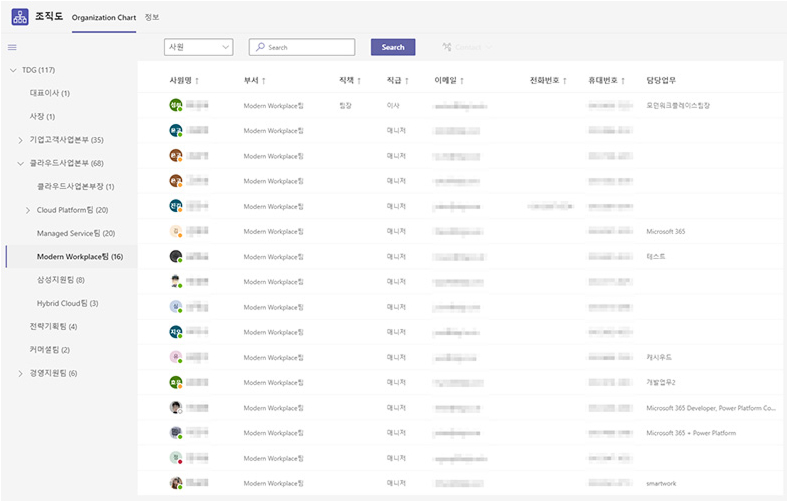This screenshot has height=502, width=788.
Task: Click the 이사 cell in 직급 column
Action: click(x=393, y=106)
